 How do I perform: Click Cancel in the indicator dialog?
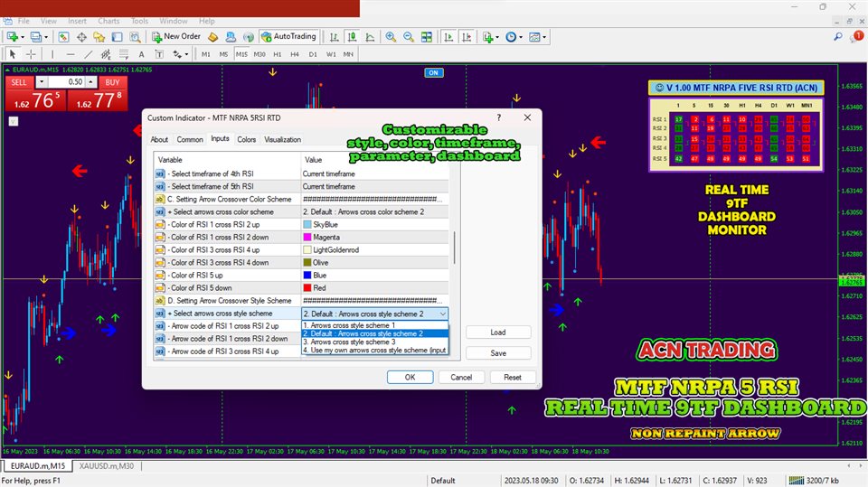tap(461, 378)
